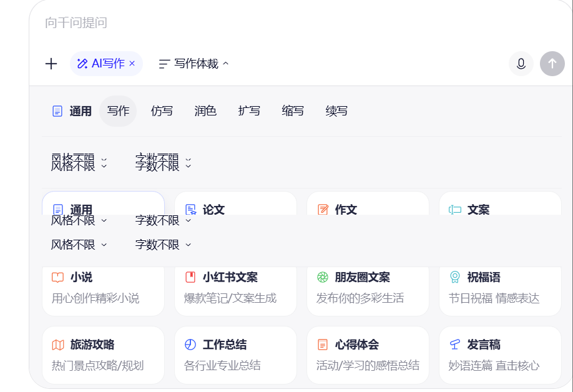Remove the AI写作 tag

pos(131,63)
